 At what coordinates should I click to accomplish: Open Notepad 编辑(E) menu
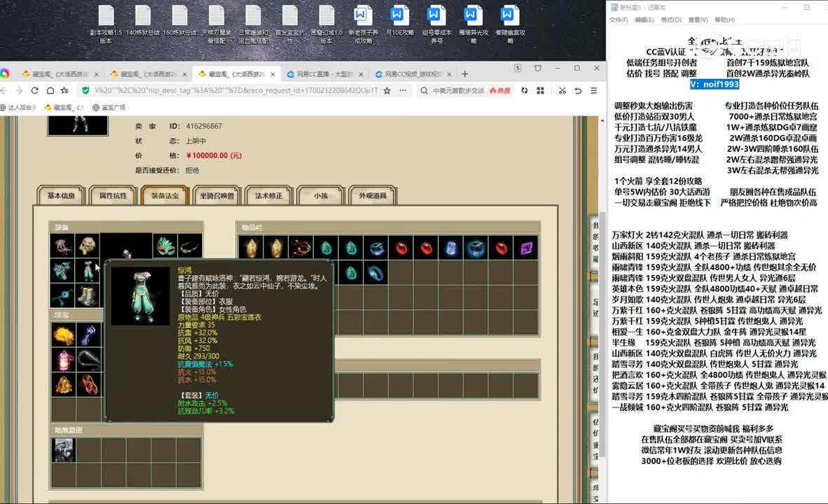[644, 20]
